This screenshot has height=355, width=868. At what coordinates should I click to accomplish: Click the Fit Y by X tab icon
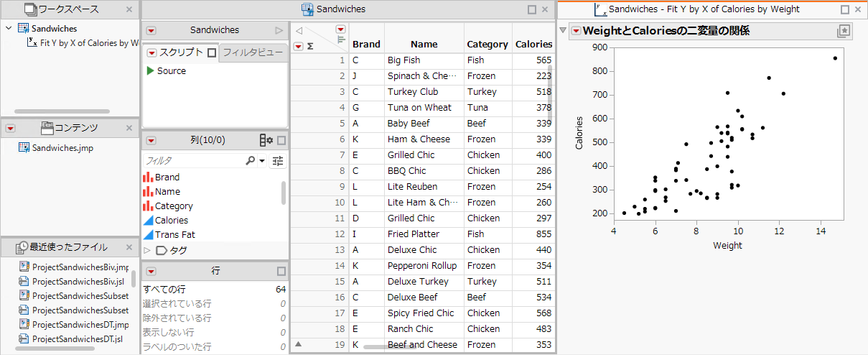(601, 9)
